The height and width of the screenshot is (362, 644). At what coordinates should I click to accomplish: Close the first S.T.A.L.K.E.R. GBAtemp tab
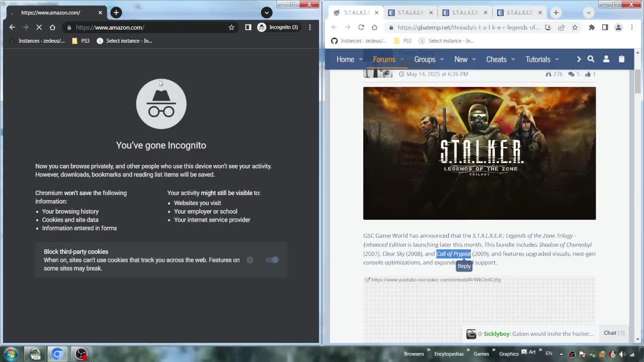tap(376, 13)
